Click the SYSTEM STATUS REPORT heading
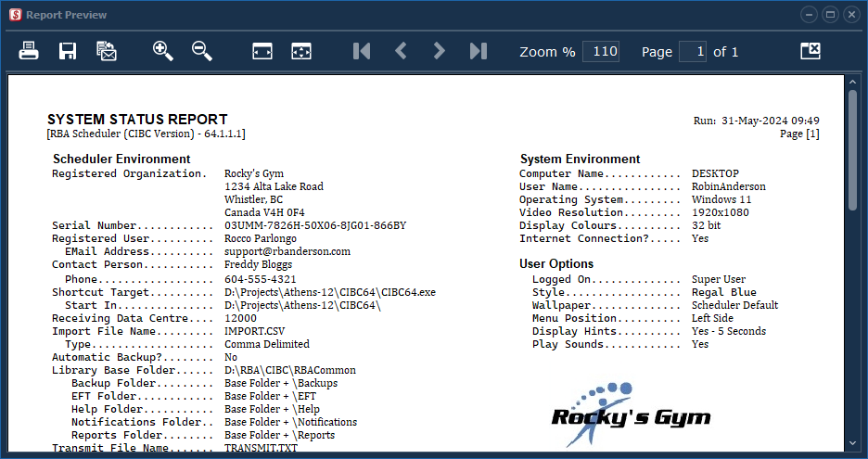868x459 pixels. tap(137, 120)
